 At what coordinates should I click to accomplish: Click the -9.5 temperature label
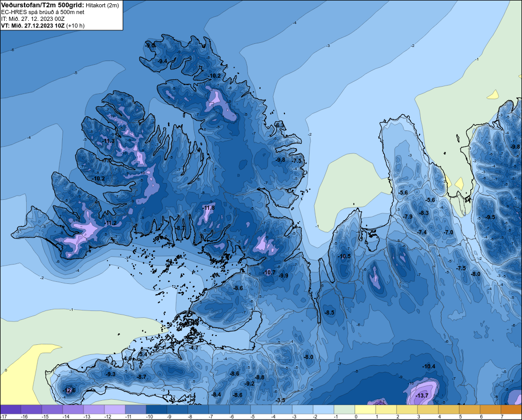(x=490, y=217)
